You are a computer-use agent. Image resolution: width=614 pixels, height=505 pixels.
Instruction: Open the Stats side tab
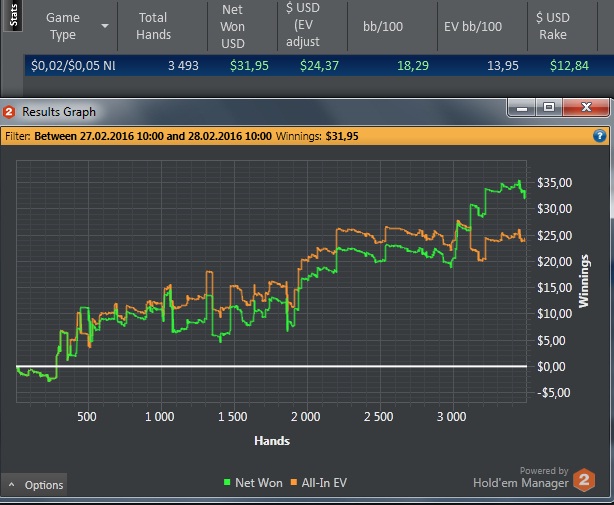pyautogui.click(x=13, y=15)
